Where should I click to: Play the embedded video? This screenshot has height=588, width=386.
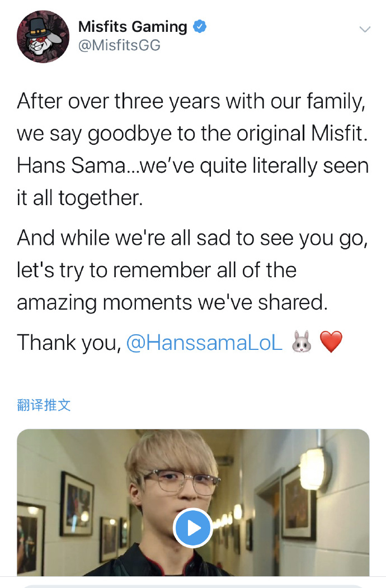click(193, 528)
